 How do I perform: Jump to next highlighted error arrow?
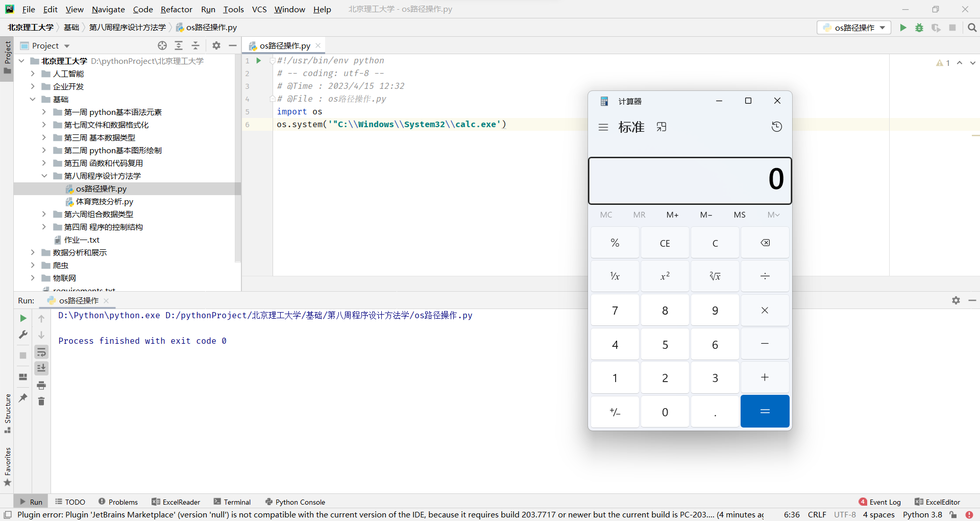pyautogui.click(x=972, y=63)
